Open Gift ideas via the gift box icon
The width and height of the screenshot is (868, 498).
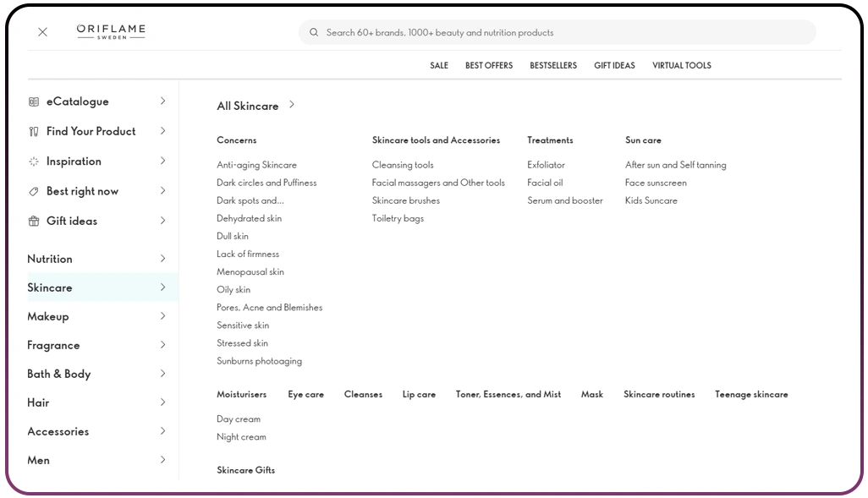coord(32,221)
